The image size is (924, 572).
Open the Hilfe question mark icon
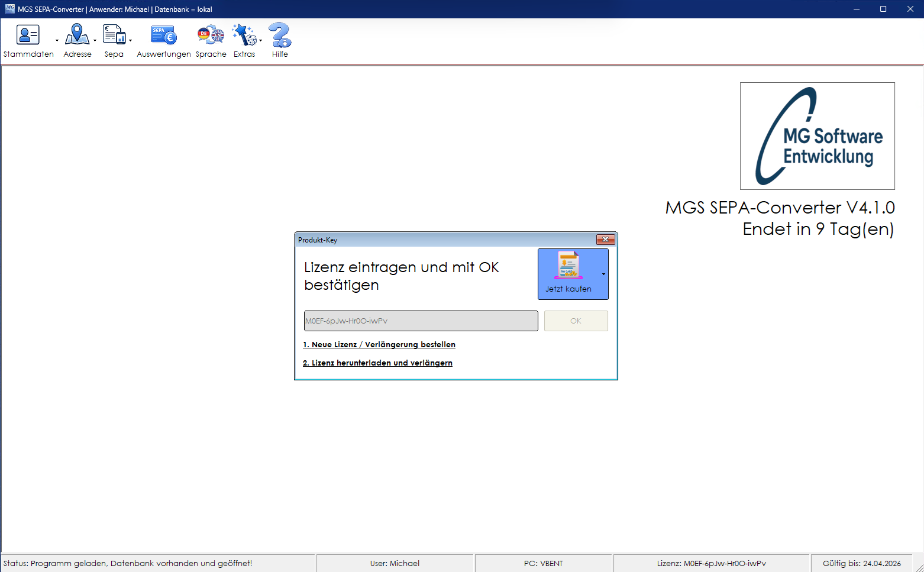pyautogui.click(x=280, y=35)
